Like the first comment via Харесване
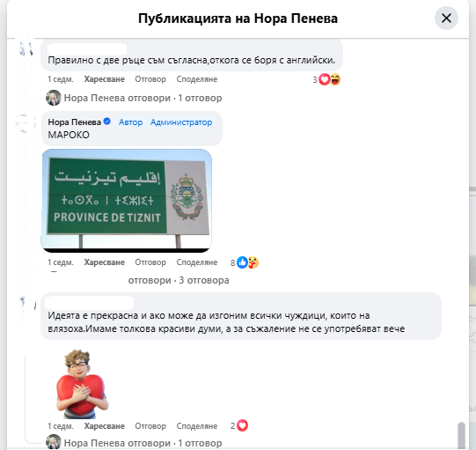Screen dimensions: 476x450 (105, 79)
